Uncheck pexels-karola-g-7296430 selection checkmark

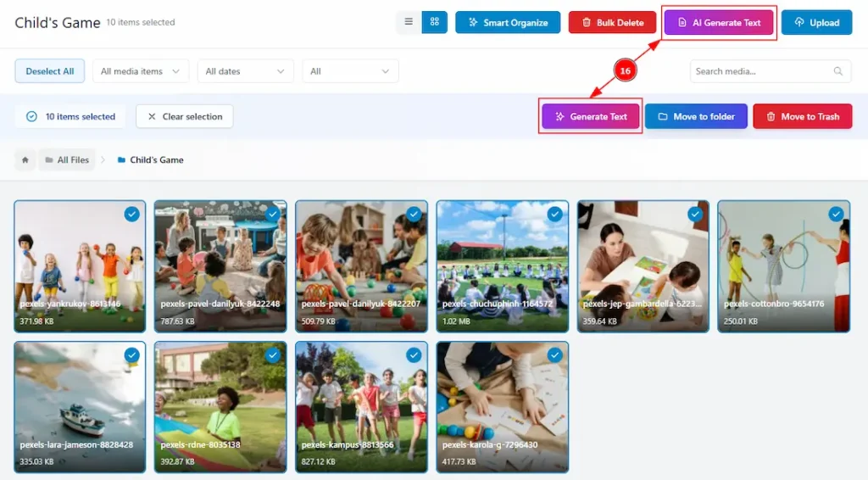pyautogui.click(x=554, y=355)
